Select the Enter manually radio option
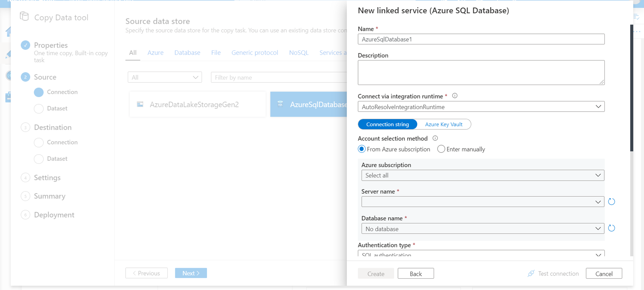644x290 pixels. (x=441, y=149)
